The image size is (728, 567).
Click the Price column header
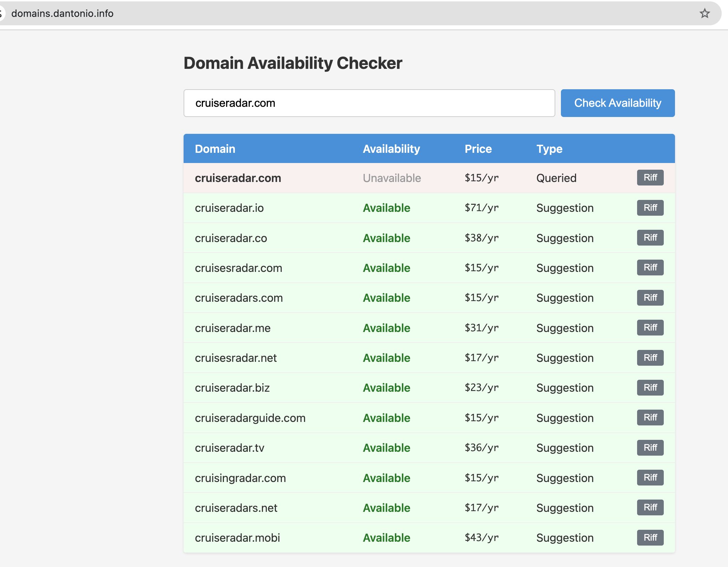pyautogui.click(x=478, y=148)
